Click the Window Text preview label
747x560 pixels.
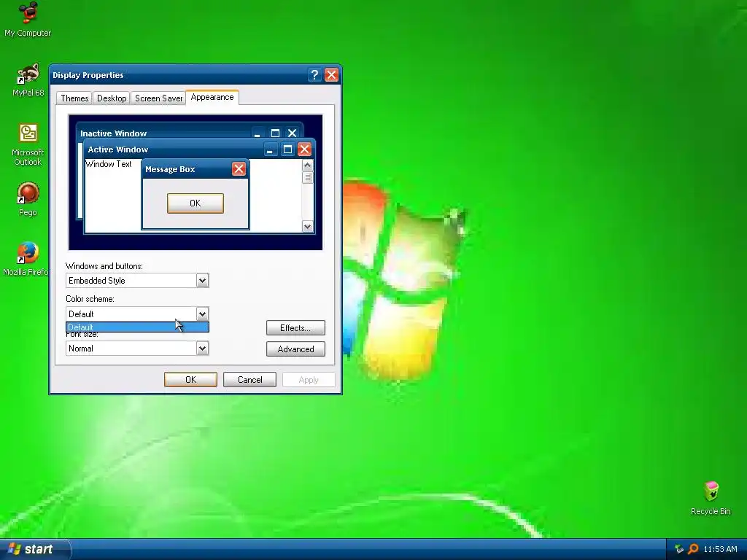(x=109, y=164)
